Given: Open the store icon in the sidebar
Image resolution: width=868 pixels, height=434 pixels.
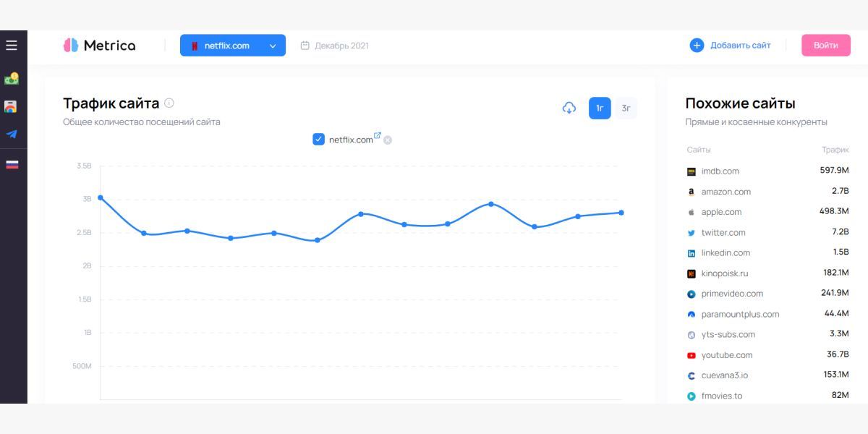Looking at the screenshot, I should coord(11,106).
